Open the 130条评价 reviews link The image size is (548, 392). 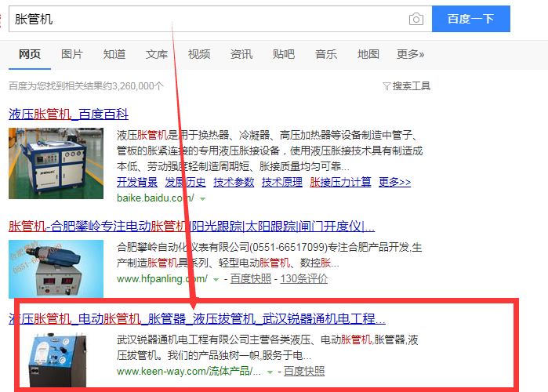(303, 279)
